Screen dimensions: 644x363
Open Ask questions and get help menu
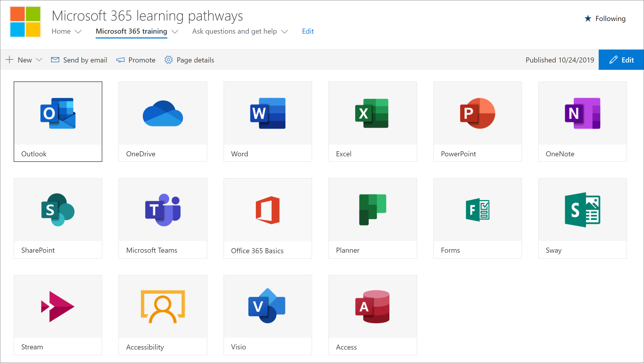[x=235, y=31]
